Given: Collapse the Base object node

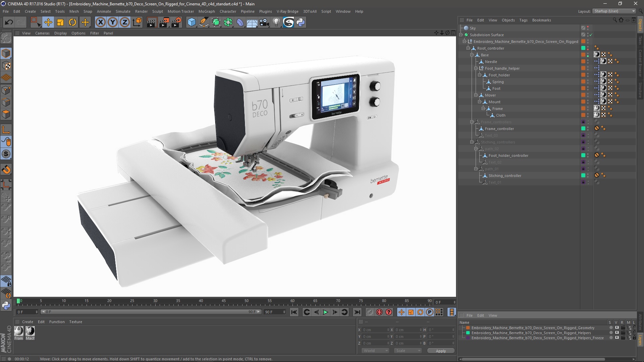Looking at the screenshot, I should 472,55.
